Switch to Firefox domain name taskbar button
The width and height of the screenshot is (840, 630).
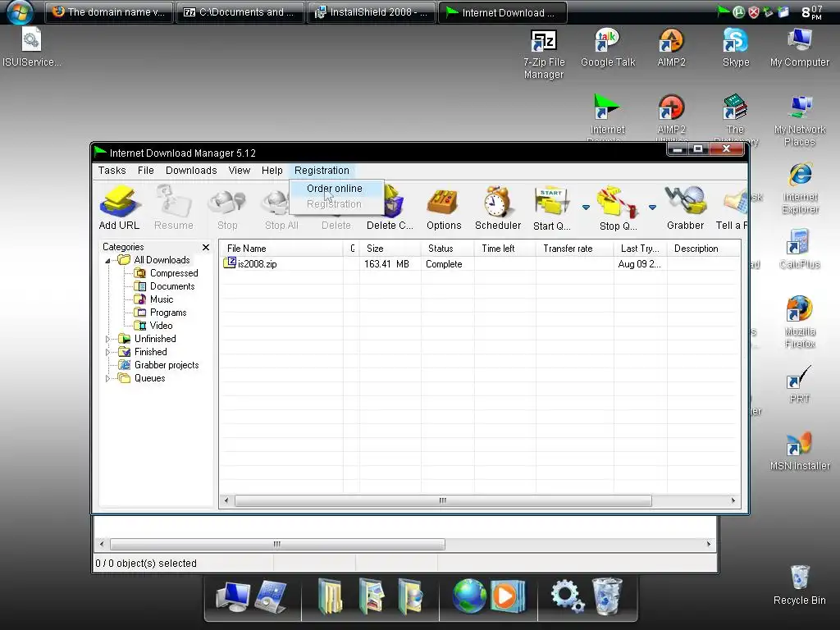109,12
